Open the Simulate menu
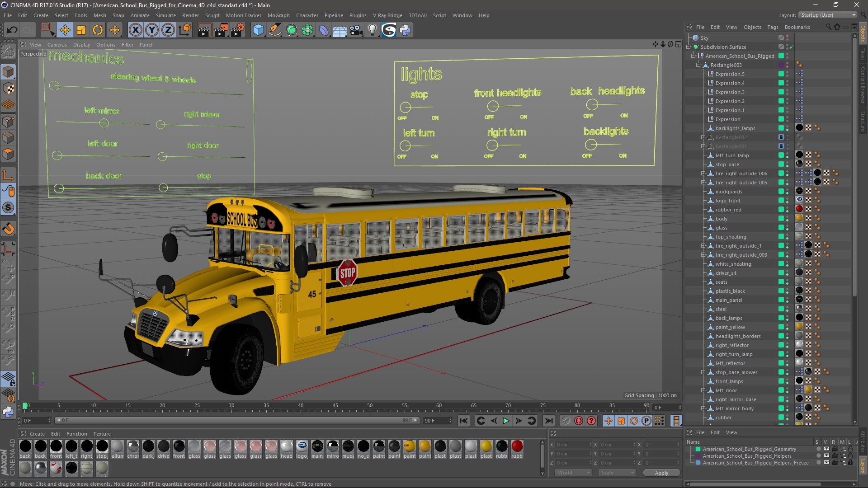 (x=166, y=15)
